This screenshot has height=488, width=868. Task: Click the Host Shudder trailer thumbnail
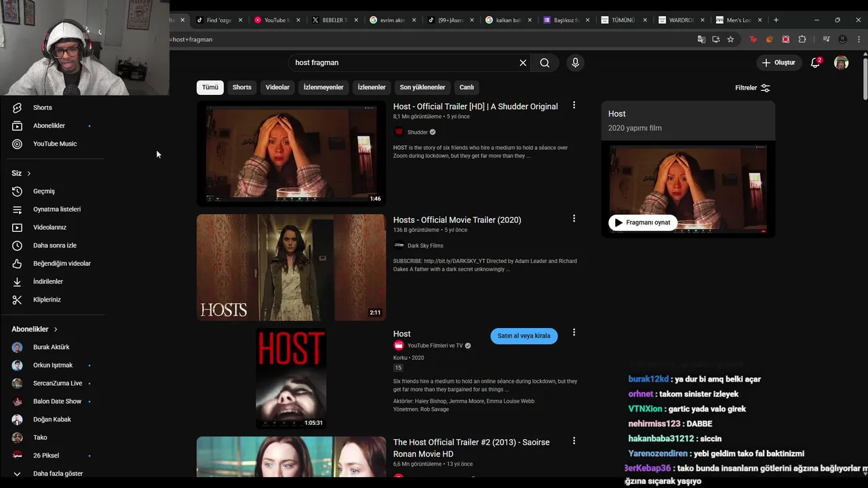[x=291, y=154]
